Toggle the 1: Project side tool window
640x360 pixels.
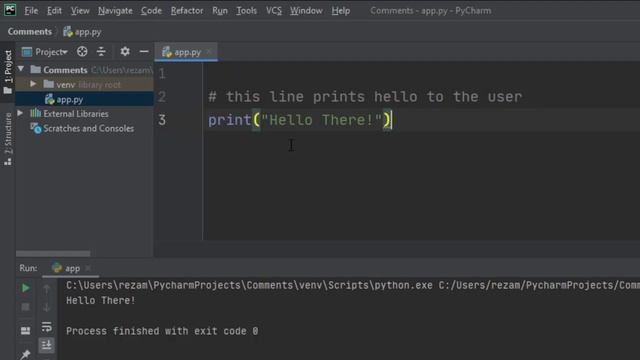(x=8, y=72)
